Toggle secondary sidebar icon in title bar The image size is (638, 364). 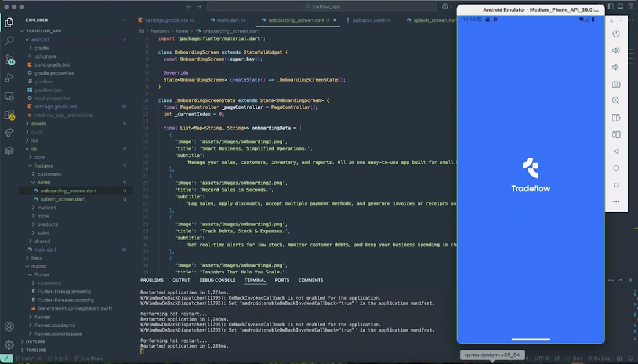(x=630, y=6)
